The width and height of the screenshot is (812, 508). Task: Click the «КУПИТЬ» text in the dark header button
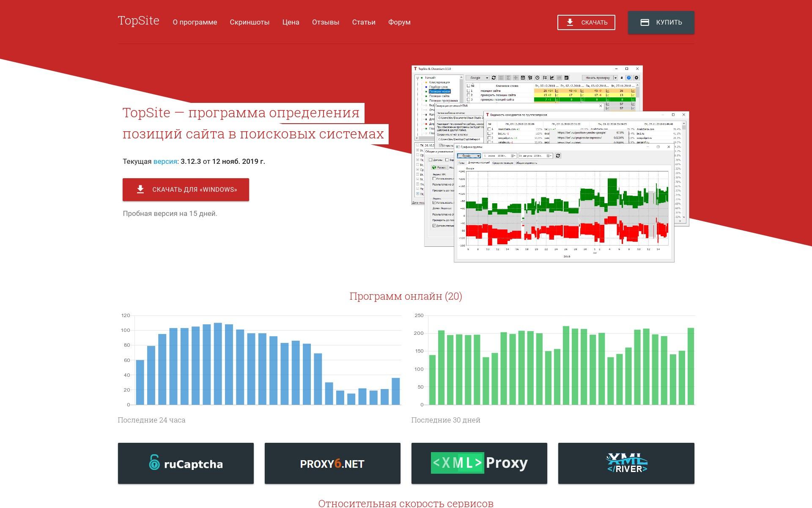point(669,22)
